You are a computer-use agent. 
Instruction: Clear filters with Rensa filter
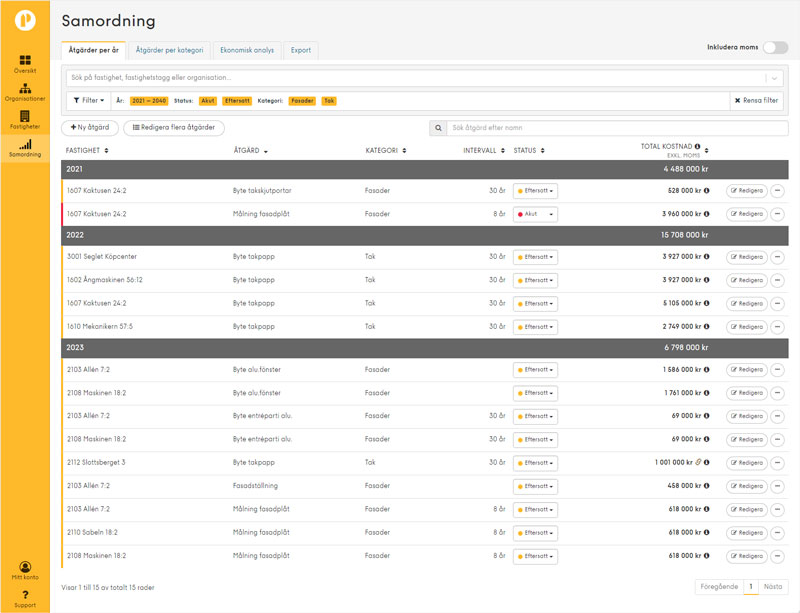pos(756,100)
